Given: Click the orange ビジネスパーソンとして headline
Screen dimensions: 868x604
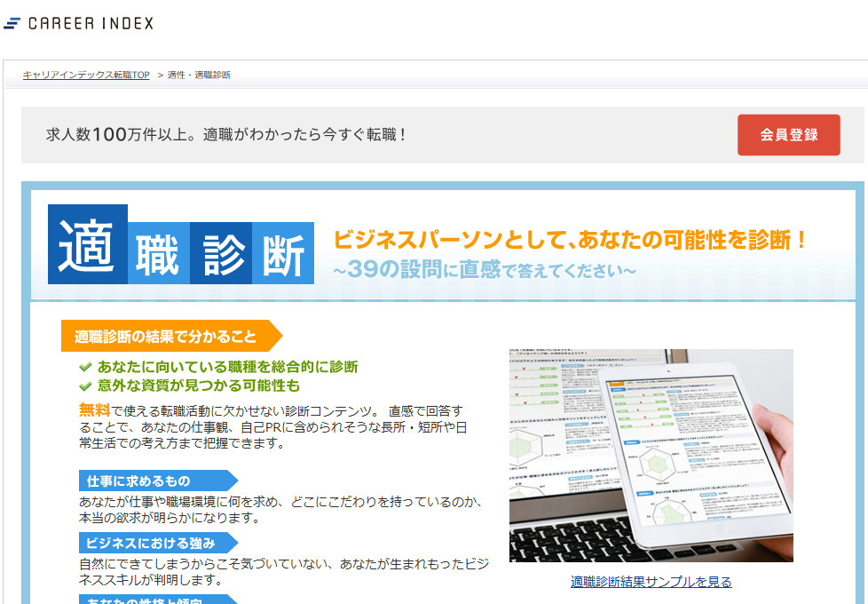Looking at the screenshot, I should [x=570, y=240].
